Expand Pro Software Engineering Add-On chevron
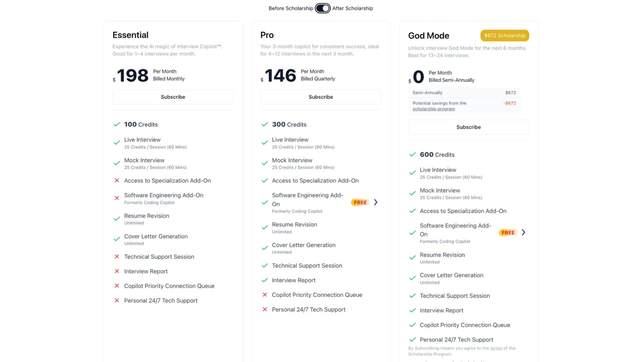 pyautogui.click(x=376, y=202)
